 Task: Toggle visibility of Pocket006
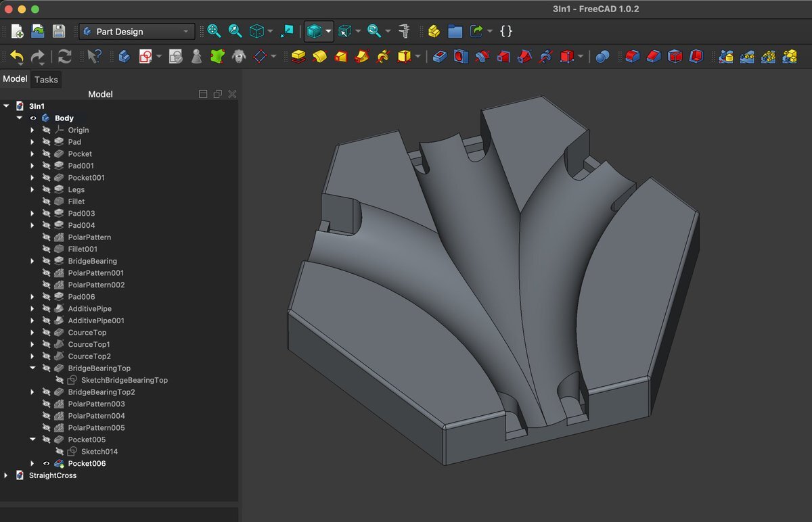47,464
